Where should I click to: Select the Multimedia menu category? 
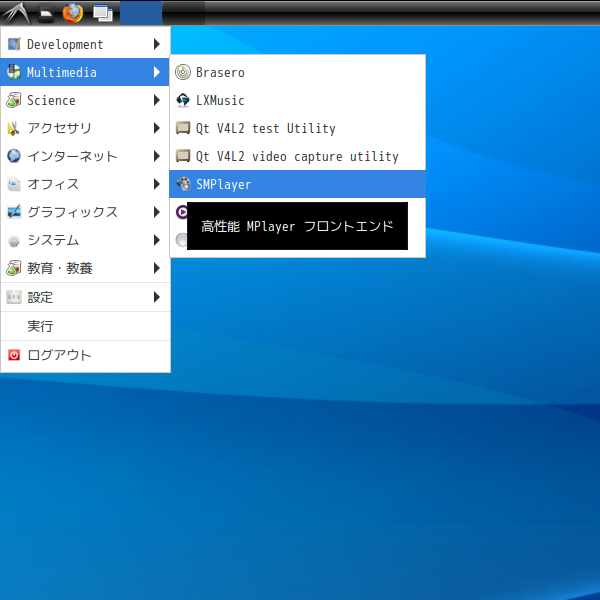pos(85,72)
